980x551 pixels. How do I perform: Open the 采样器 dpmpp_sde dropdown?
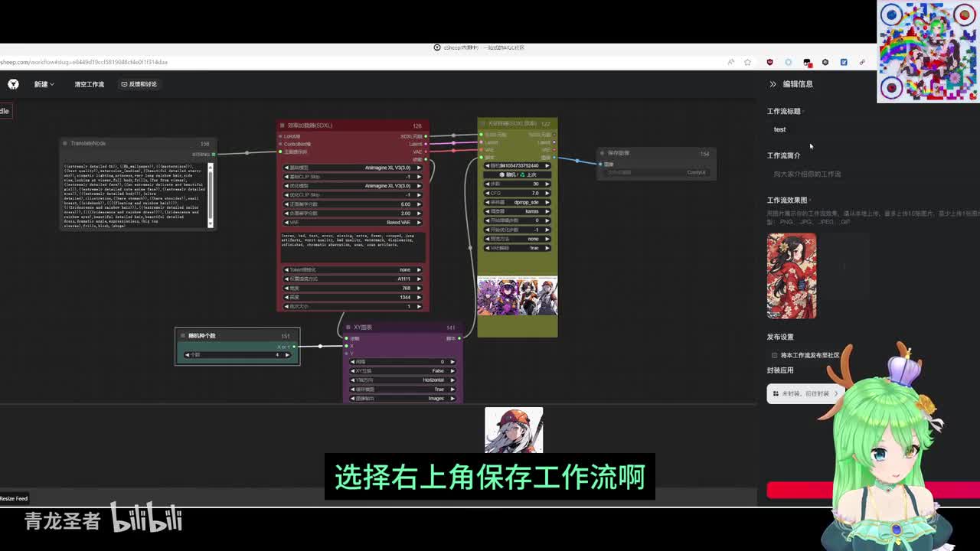pyautogui.click(x=518, y=202)
